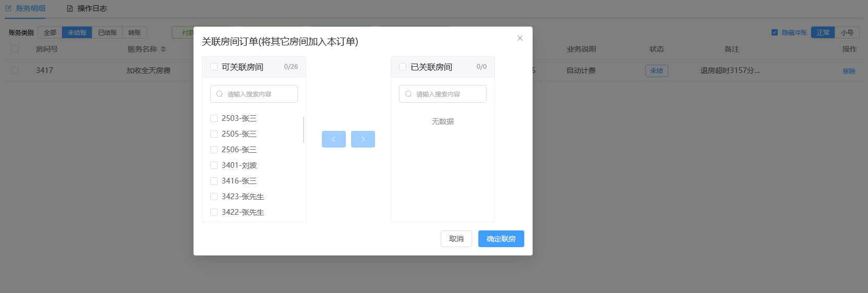Click the left arrow transfer button
868x293 pixels.
coord(334,139)
